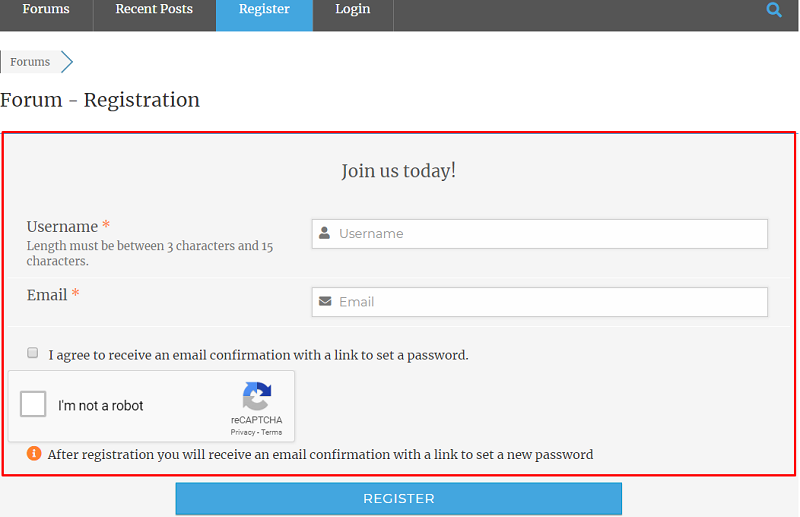Screen dimensions: 800x517
Task: Click the breadcrumb chevron after Forums
Action: (67, 62)
